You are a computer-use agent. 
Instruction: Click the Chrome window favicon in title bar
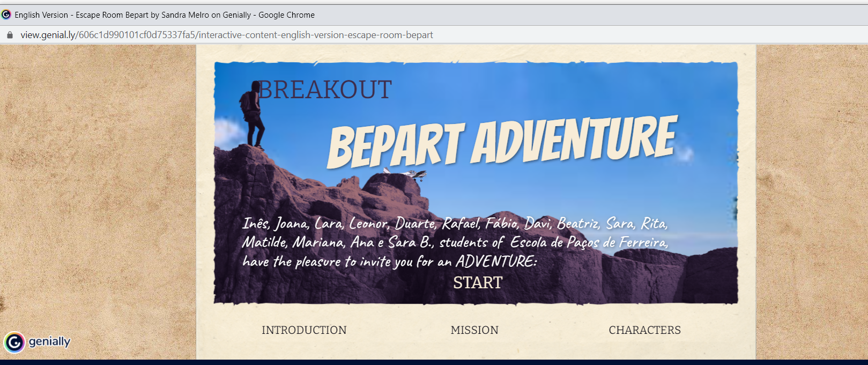(x=6, y=14)
